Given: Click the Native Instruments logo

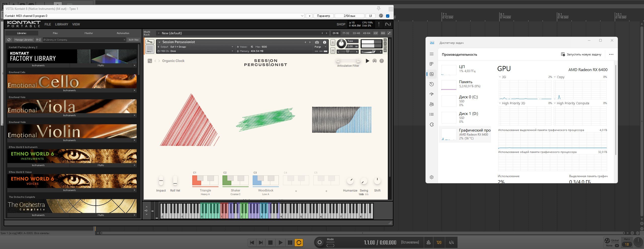Looking at the screenshot, I should click(x=388, y=24).
